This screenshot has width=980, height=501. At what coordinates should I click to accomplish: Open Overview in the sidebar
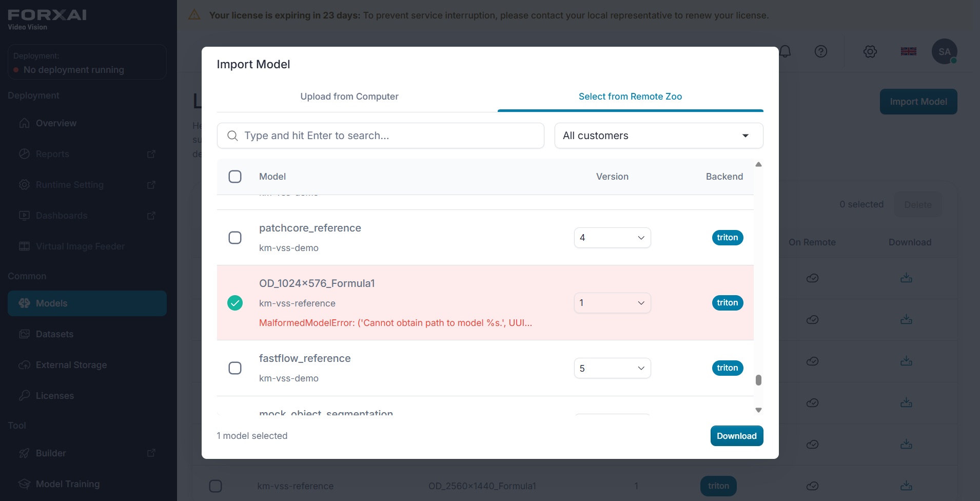[87, 123]
